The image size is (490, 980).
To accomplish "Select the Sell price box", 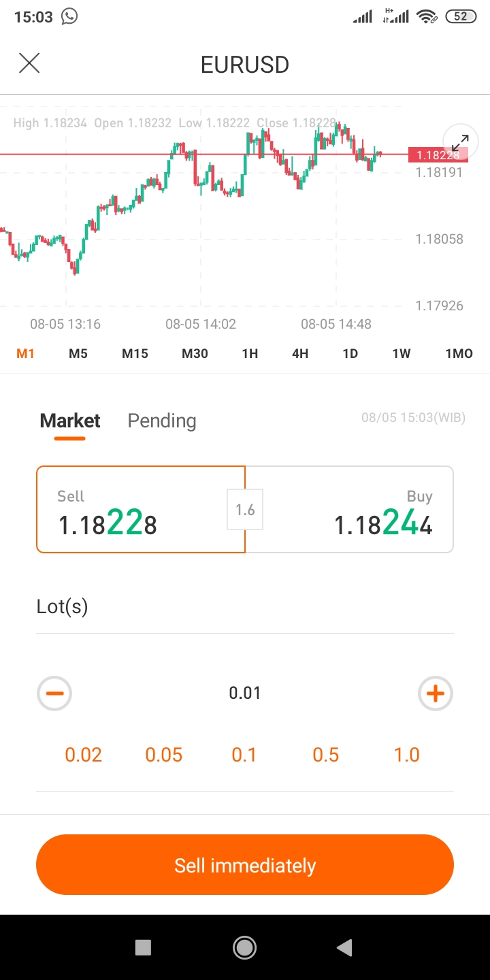I will tap(141, 509).
